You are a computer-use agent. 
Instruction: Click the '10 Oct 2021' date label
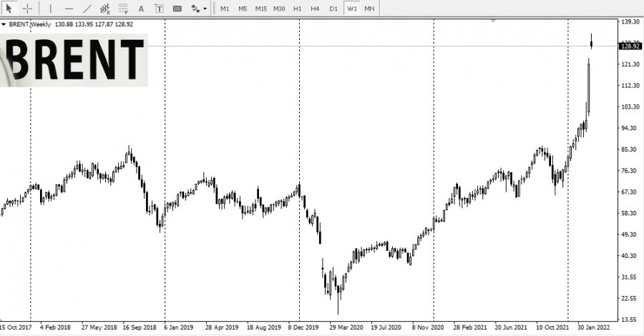(552, 327)
